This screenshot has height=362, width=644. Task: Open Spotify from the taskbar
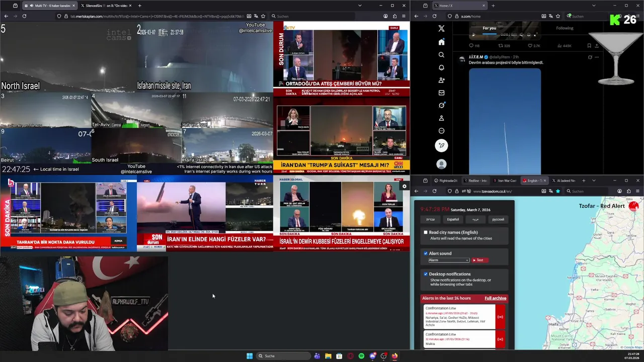[361, 356]
